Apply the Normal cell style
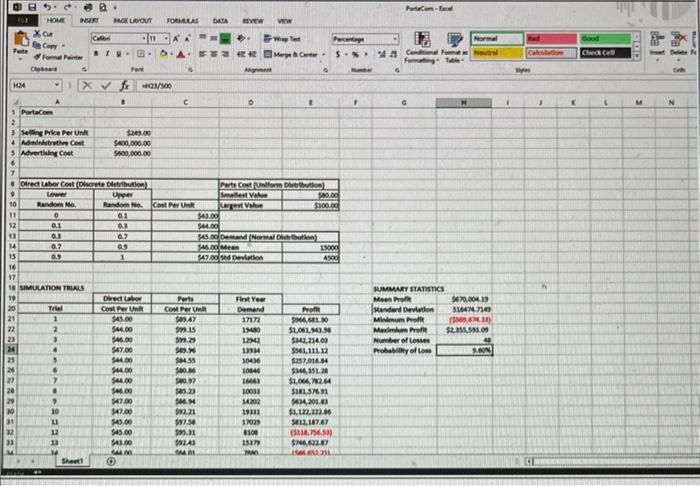Viewport: 700px width, 486px height. [x=497, y=39]
